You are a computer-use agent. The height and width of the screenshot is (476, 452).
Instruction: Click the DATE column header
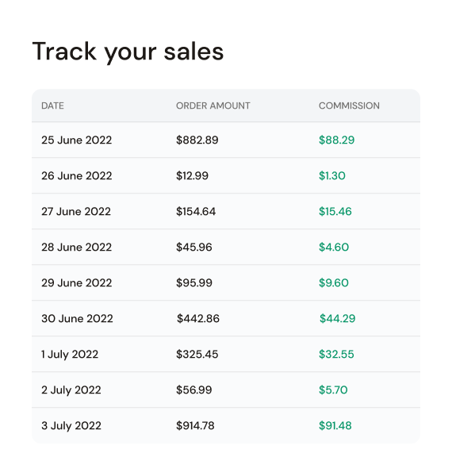point(52,106)
